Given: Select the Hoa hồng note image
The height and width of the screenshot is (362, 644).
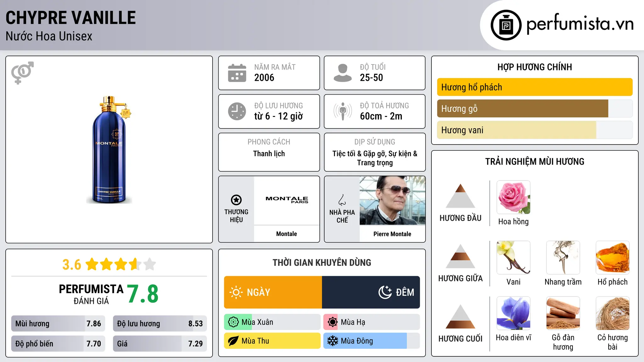Looking at the screenshot, I should click(x=514, y=197).
